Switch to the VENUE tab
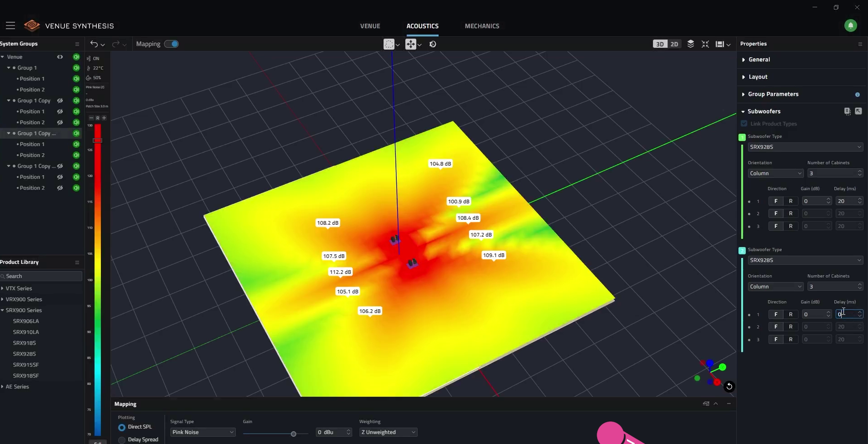This screenshot has height=444, width=868. pyautogui.click(x=370, y=26)
